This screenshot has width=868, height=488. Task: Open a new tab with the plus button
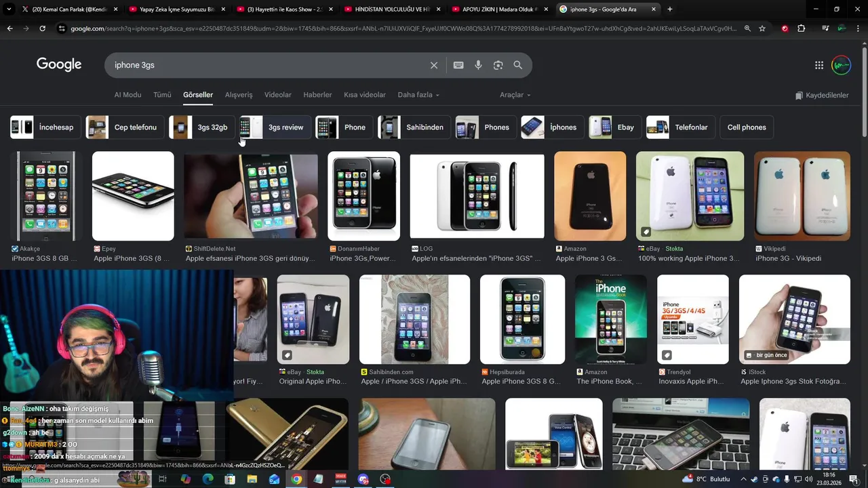coord(670,9)
